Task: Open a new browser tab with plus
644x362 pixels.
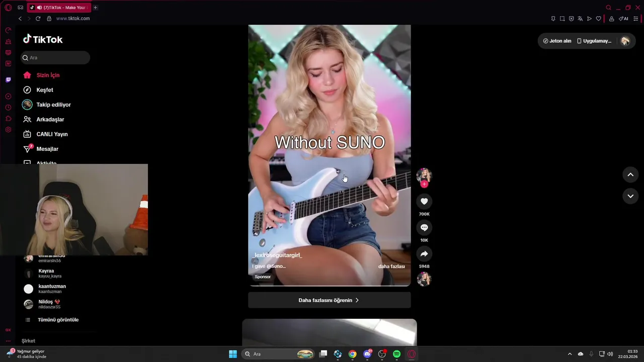Action: [95, 8]
